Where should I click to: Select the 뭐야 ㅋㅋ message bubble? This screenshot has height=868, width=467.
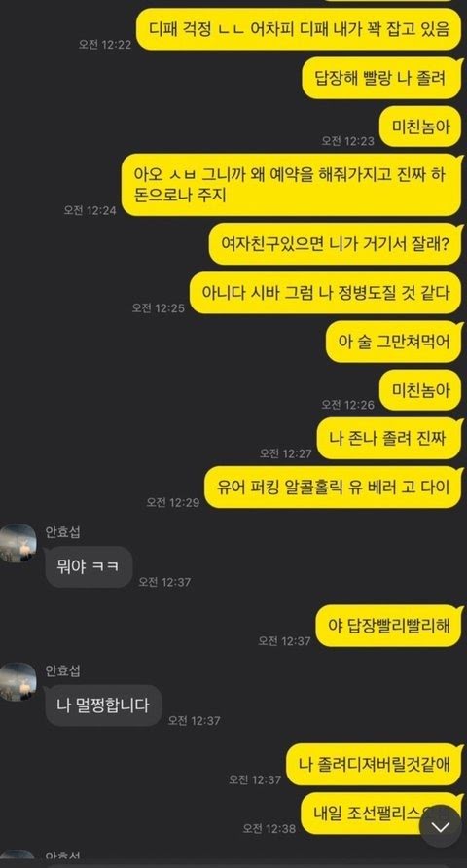pos(89,567)
